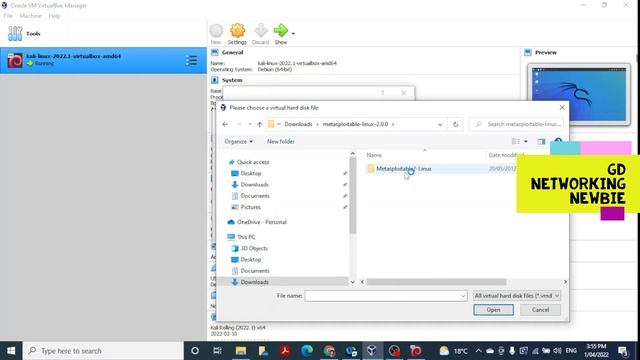Viewport: 640px width, 360px height.
Task: Open the File menu in VirtualBox
Action: [x=8, y=16]
